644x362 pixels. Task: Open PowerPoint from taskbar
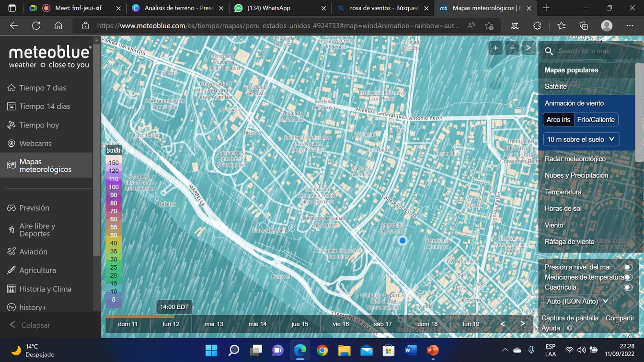point(433,350)
